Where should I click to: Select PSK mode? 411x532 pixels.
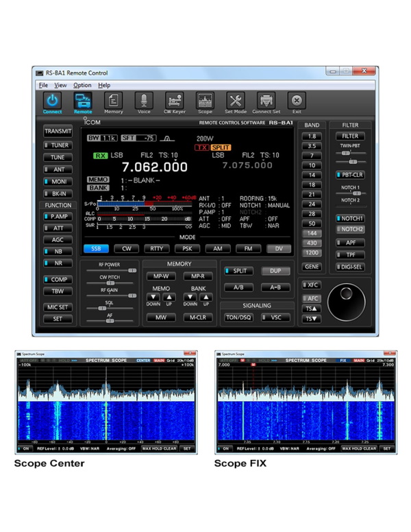pyautogui.click(x=187, y=249)
